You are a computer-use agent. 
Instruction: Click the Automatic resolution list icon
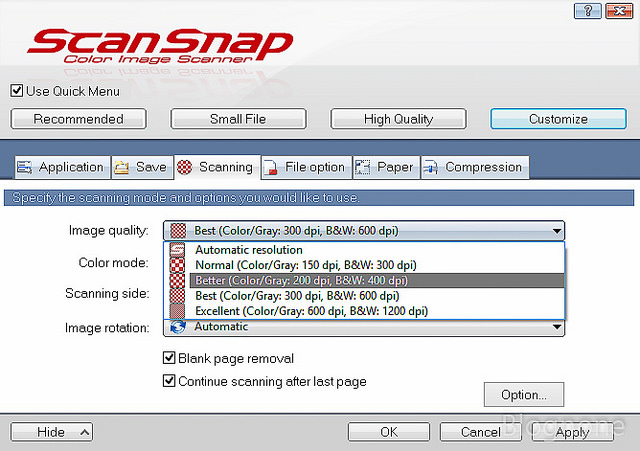[x=177, y=249]
